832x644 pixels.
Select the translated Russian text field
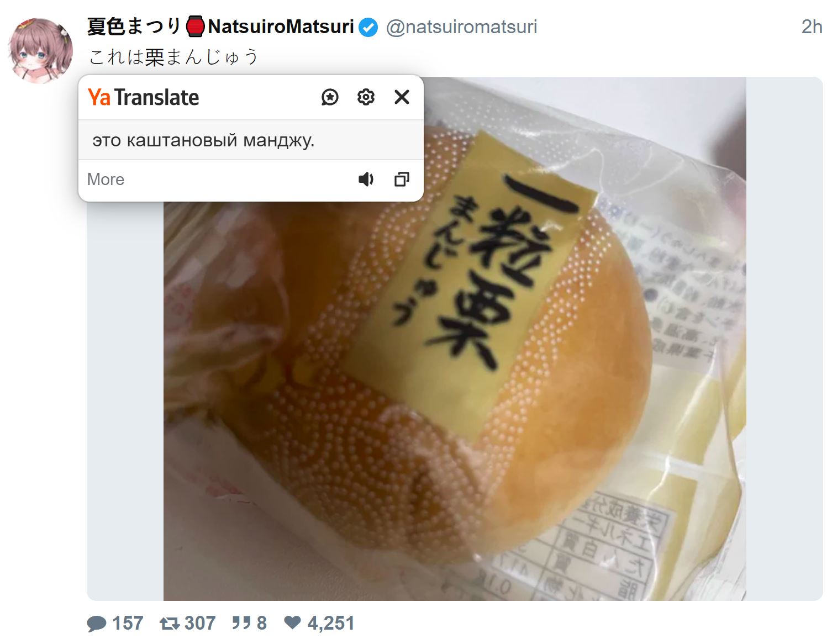tap(251, 140)
